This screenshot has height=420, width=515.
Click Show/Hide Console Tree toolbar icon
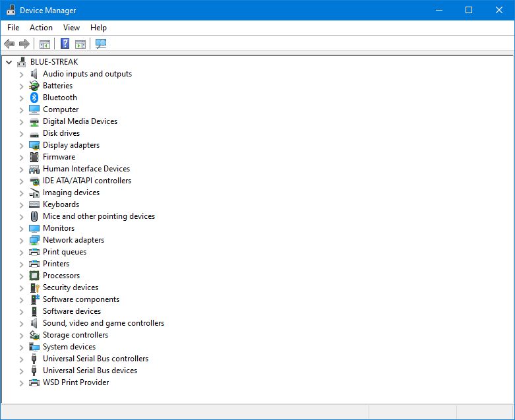[x=45, y=44]
